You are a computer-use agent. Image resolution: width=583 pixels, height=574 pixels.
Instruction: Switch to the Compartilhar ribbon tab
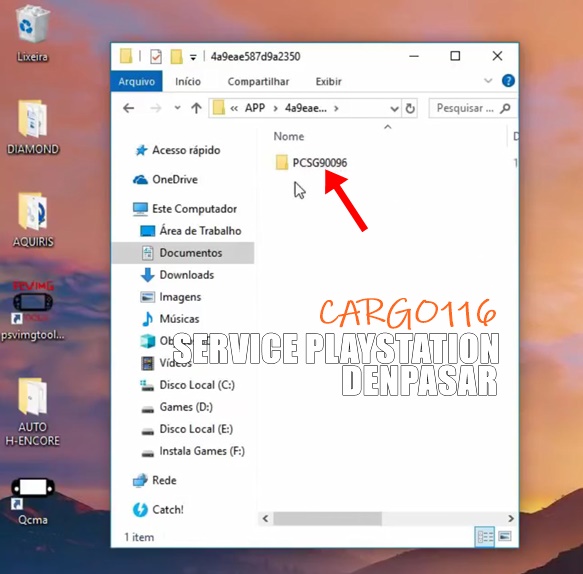(x=258, y=81)
